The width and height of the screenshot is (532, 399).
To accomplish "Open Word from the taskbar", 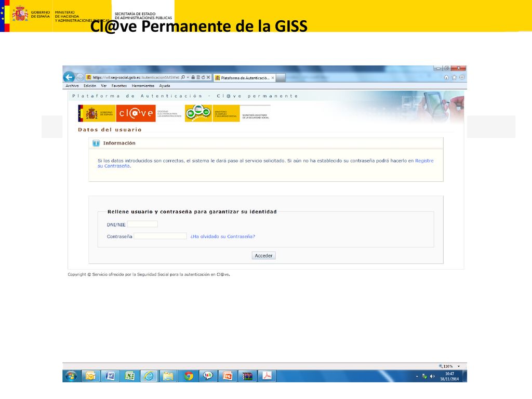I will 110,376.
